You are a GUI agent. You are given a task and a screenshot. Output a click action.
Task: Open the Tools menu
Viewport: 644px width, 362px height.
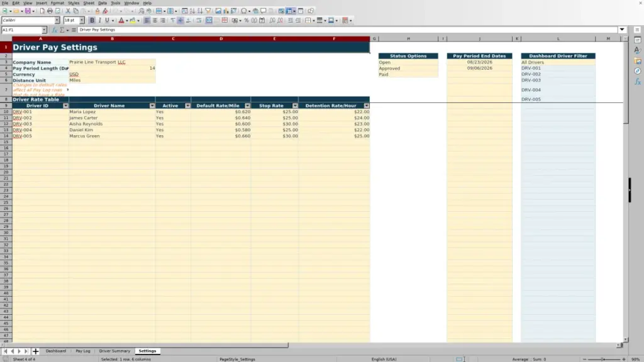click(116, 3)
